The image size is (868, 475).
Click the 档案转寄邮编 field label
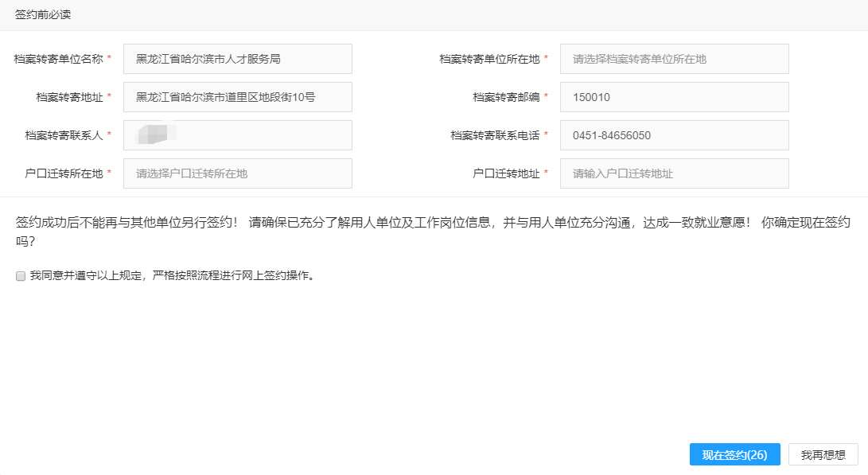[x=506, y=97]
